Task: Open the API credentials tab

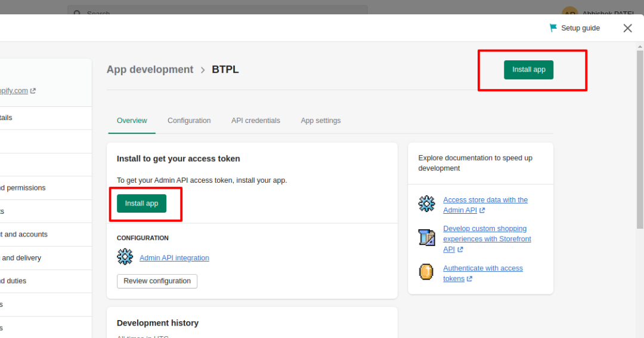Action: point(255,121)
